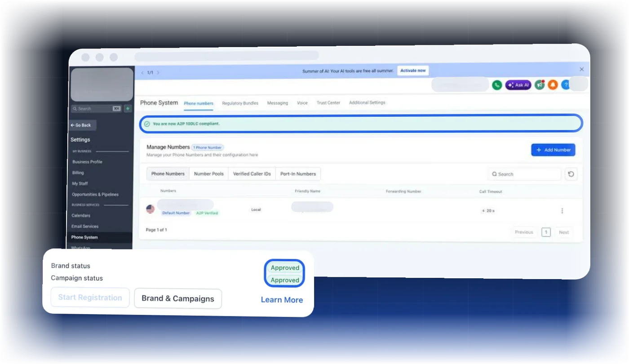
Task: Open the three-dot menu for the number row
Action: click(x=562, y=211)
